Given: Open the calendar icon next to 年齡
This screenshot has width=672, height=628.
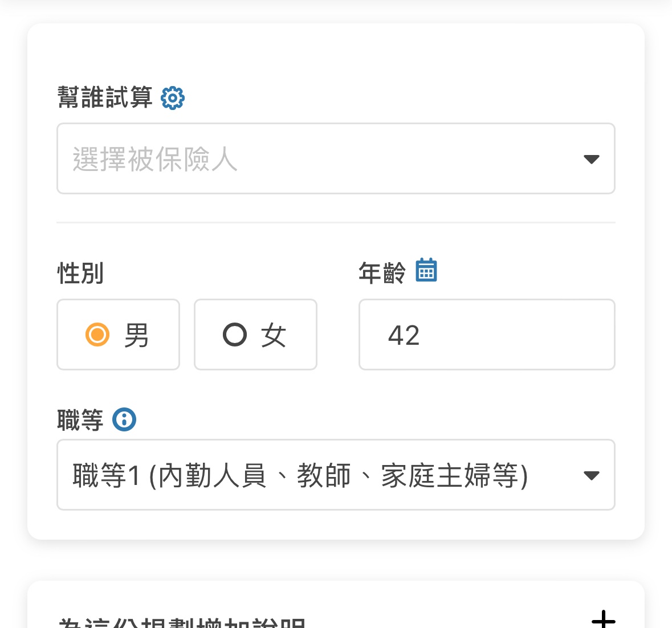Looking at the screenshot, I should (426, 270).
